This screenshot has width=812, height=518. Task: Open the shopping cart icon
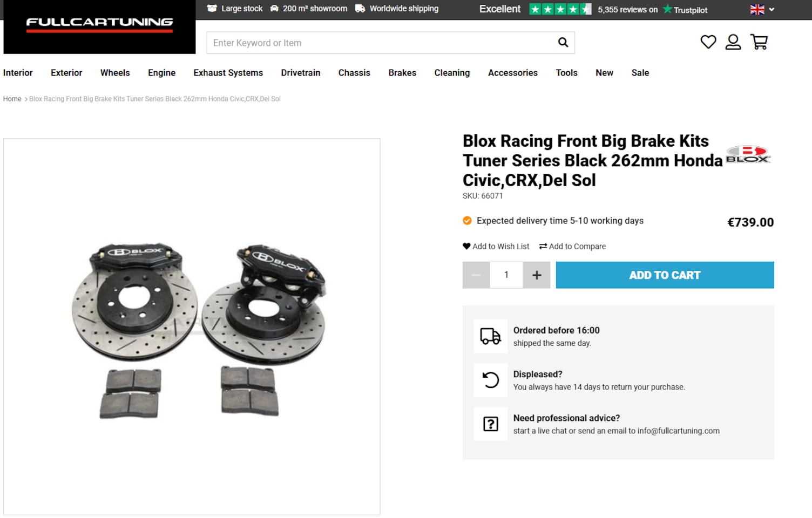759,42
